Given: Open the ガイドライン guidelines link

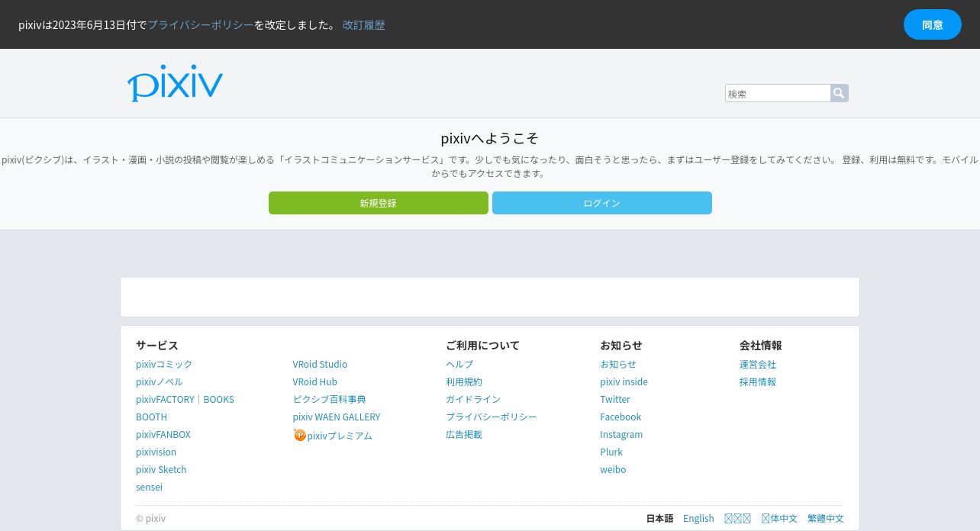Looking at the screenshot, I should (x=473, y=399).
